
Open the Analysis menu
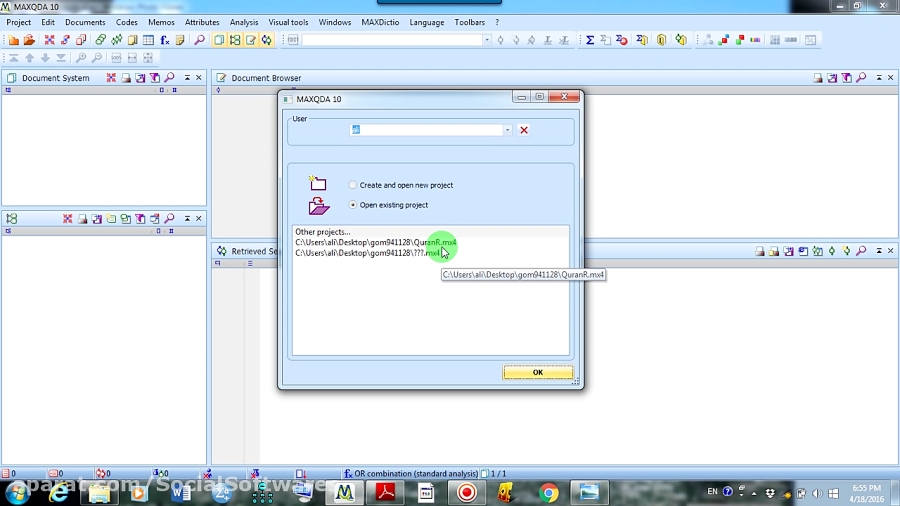pyautogui.click(x=244, y=22)
